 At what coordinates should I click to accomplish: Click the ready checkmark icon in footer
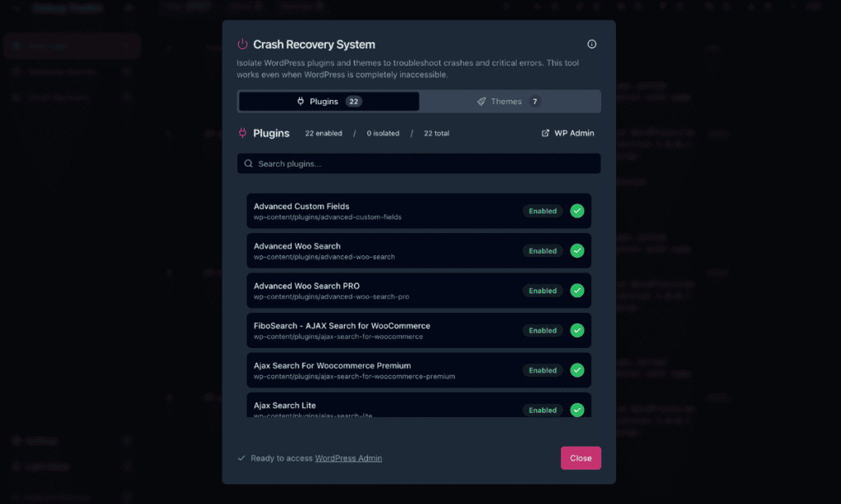click(241, 458)
